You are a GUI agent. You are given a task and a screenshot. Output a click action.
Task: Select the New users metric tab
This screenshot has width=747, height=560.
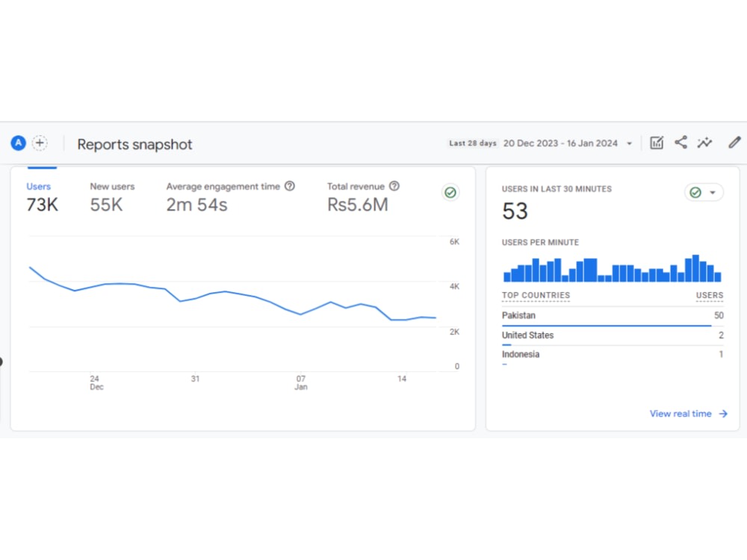click(x=113, y=198)
